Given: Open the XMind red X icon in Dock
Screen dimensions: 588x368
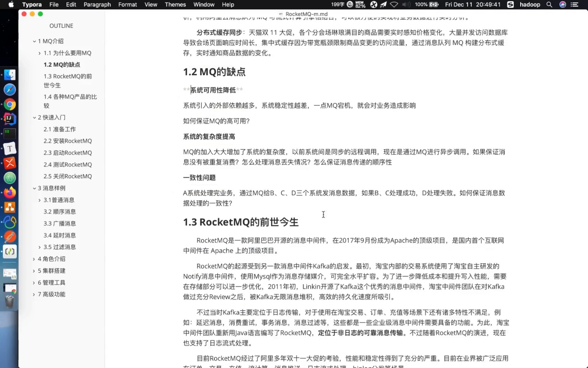Looking at the screenshot, I should click(10, 163).
